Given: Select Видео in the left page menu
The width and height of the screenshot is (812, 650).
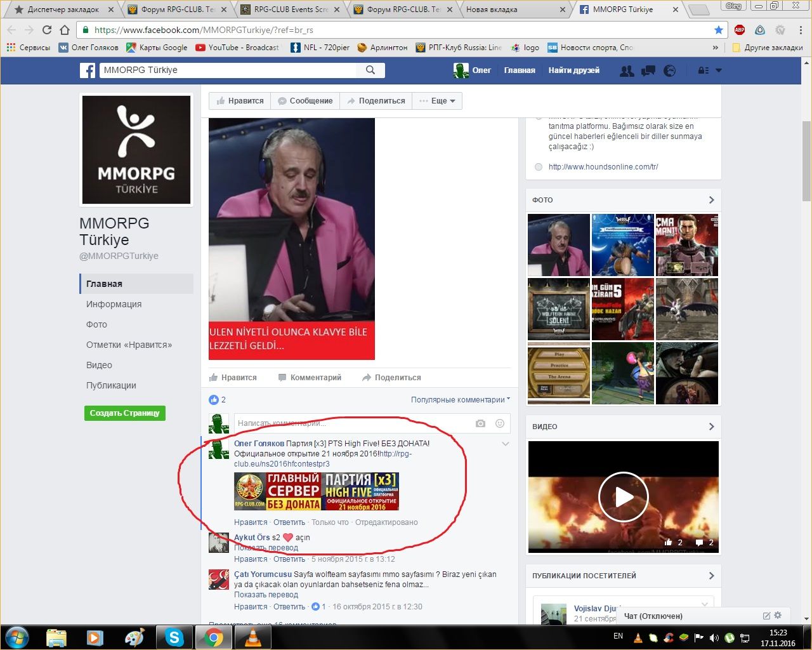Looking at the screenshot, I should pyautogui.click(x=99, y=365).
